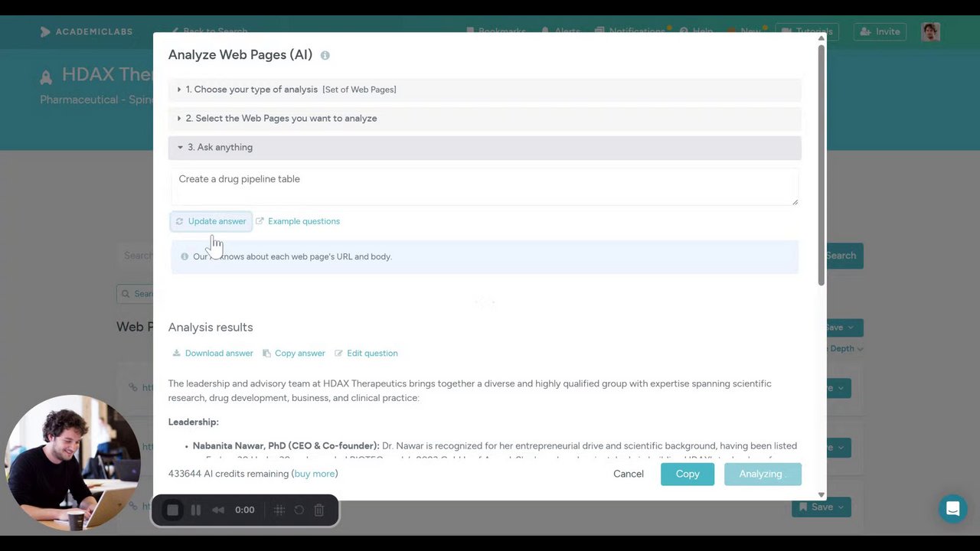The image size is (980, 551).
Task: Click the Save dropdown in bottom right row
Action: click(x=822, y=507)
